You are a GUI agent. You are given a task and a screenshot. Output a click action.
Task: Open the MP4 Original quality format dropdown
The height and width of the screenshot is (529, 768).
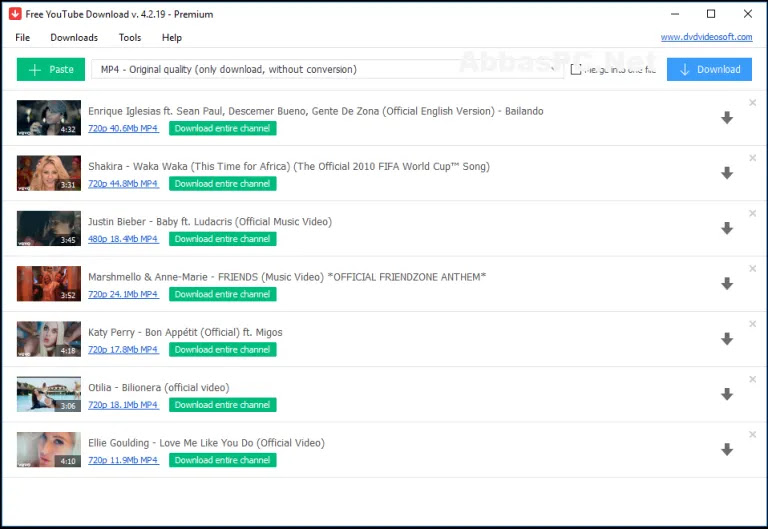tap(327, 70)
